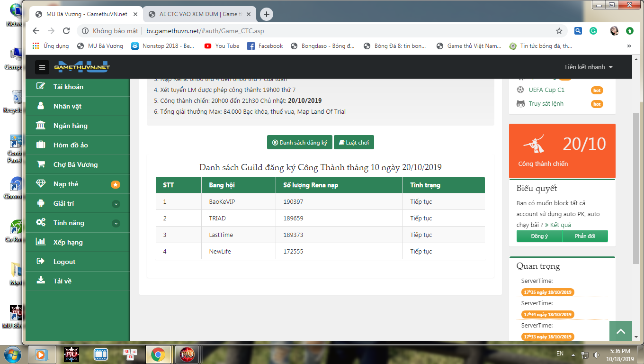This screenshot has height=364, width=644.
Task: Open the Liên kết nhanh dropdown
Action: (x=589, y=67)
